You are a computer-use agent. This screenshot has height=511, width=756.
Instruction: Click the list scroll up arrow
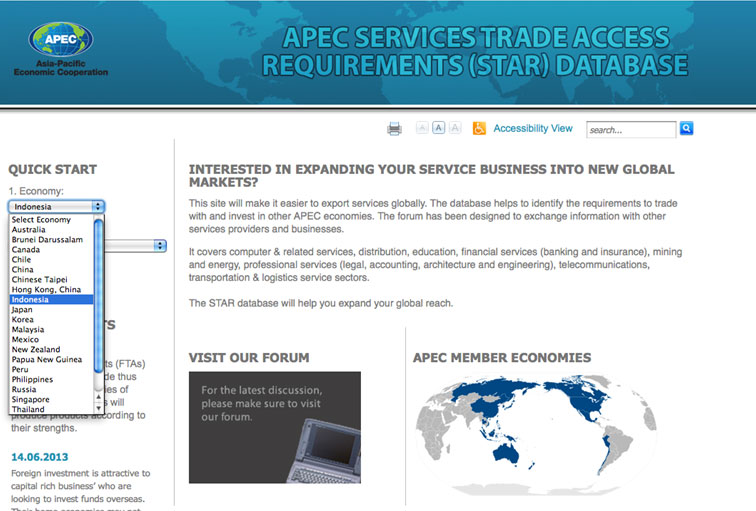point(99,397)
